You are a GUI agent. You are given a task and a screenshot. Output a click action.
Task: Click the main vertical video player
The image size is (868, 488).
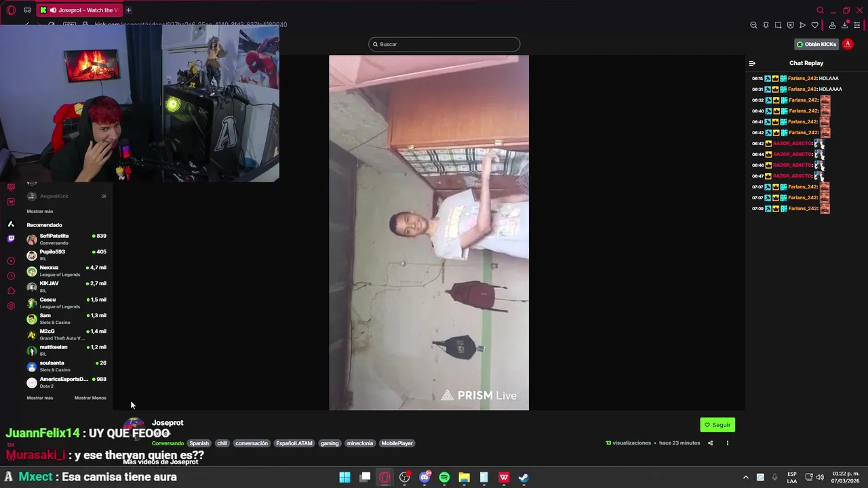click(x=429, y=232)
